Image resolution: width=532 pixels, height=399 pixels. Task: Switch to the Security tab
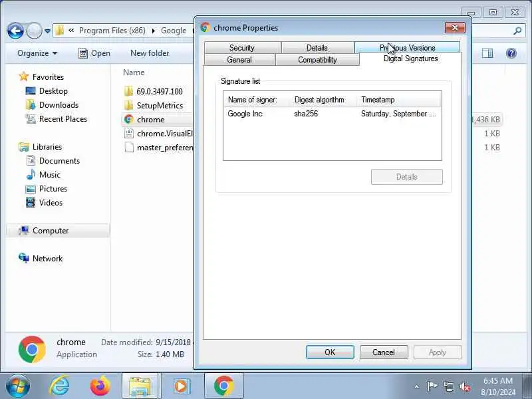tap(242, 48)
